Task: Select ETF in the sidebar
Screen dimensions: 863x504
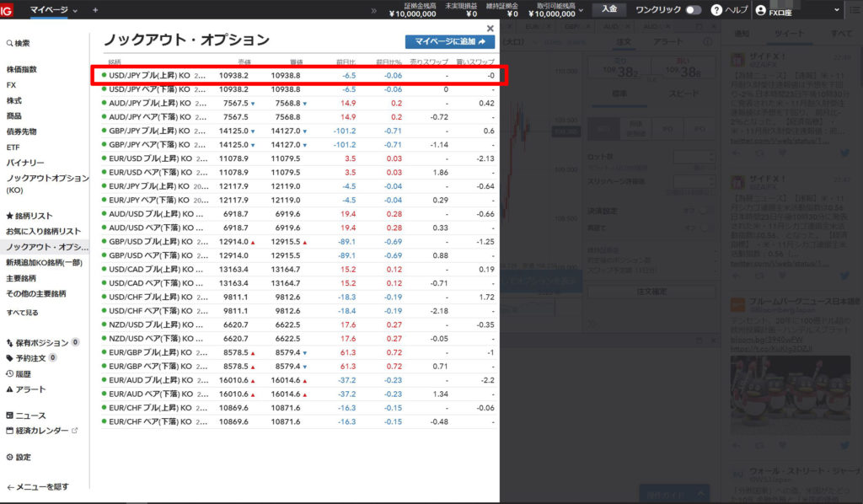Action: click(x=13, y=147)
